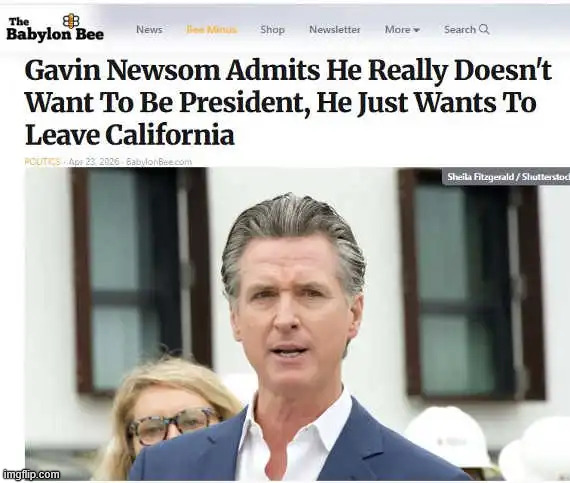This screenshot has height=483, width=570.
Task: Open the POLITICS category tag
Action: click(x=42, y=162)
